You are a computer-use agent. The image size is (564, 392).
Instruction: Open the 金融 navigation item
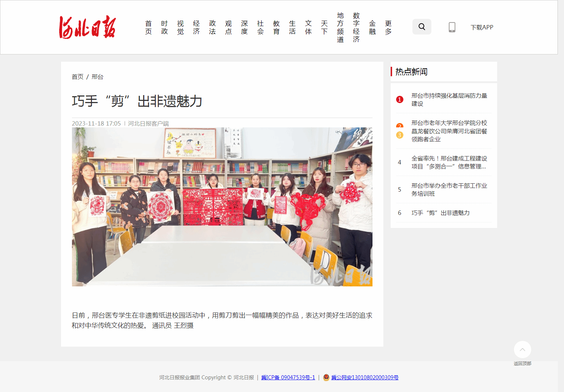[x=372, y=28]
